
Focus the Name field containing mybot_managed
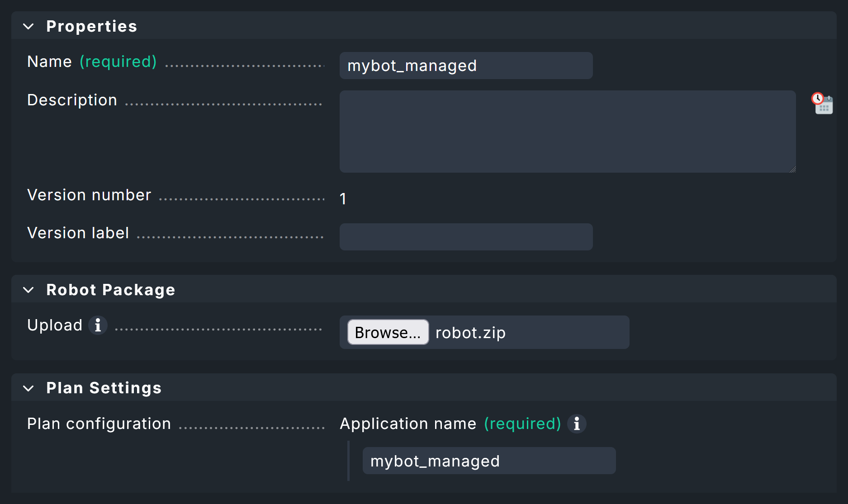(x=466, y=66)
